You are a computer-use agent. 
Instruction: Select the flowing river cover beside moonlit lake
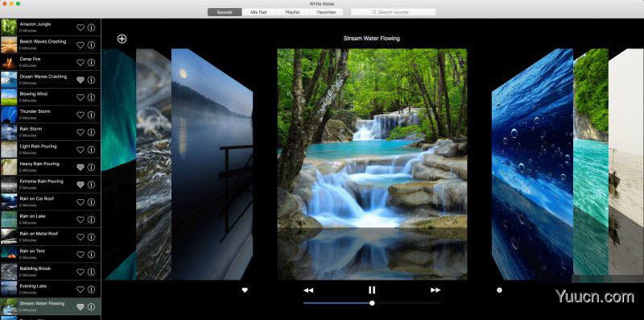pos(154,164)
